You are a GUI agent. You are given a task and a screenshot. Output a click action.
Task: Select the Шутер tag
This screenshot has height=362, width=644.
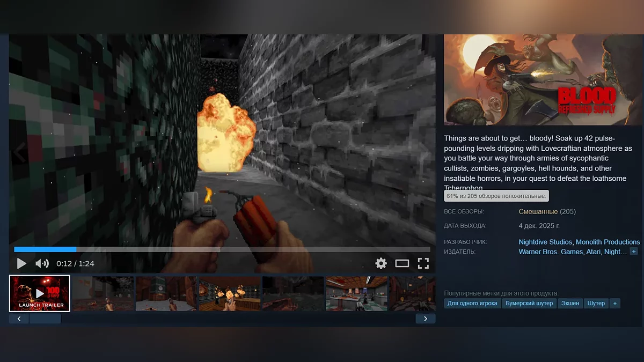tap(596, 303)
